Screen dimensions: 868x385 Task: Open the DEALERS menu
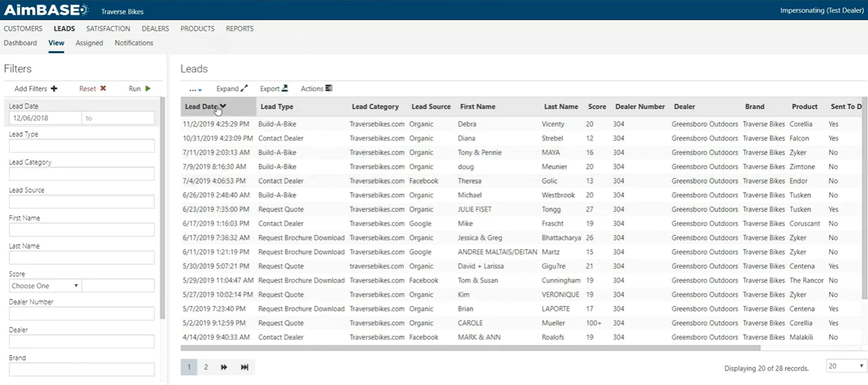click(154, 28)
